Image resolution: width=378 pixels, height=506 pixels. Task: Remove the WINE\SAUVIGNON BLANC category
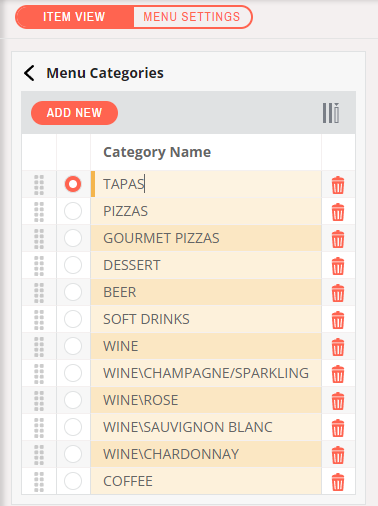pyautogui.click(x=338, y=428)
